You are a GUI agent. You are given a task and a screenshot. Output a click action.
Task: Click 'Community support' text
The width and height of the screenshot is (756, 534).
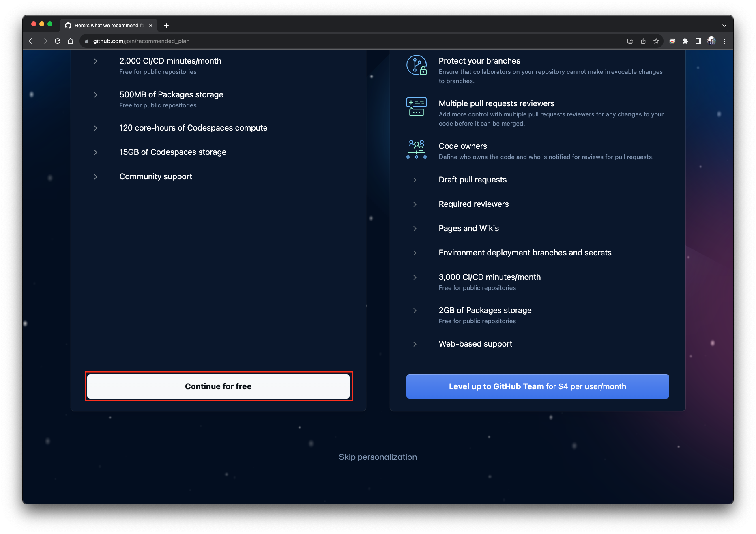156,176
